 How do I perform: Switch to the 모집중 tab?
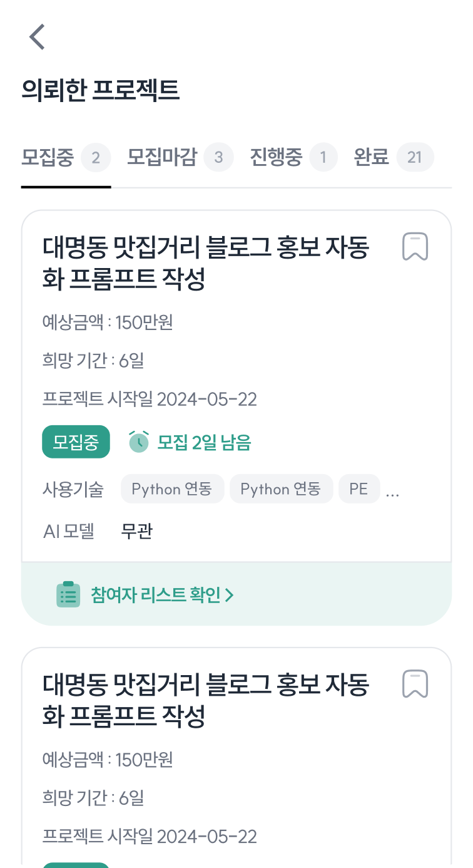tap(48, 157)
